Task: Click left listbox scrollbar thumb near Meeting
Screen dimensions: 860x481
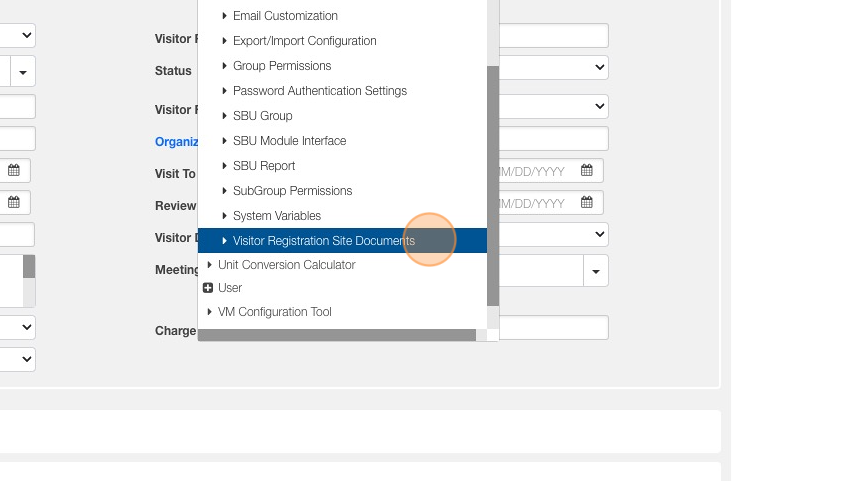Action: (29, 267)
